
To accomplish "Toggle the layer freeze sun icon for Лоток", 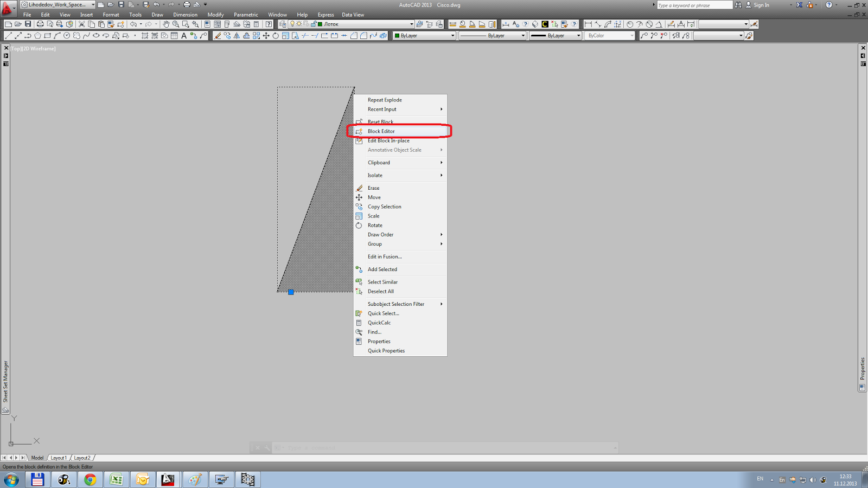I will tap(299, 24).
